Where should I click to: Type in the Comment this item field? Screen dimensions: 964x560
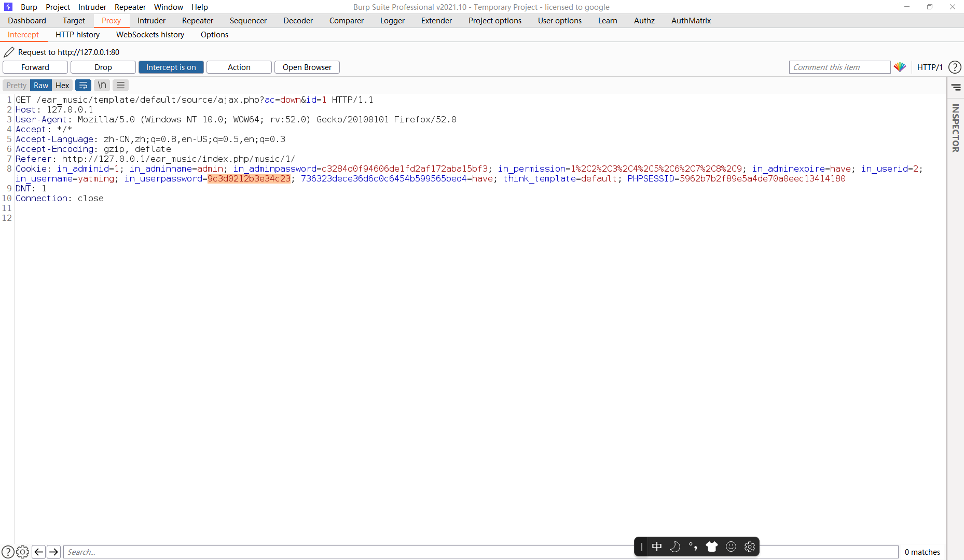point(839,67)
